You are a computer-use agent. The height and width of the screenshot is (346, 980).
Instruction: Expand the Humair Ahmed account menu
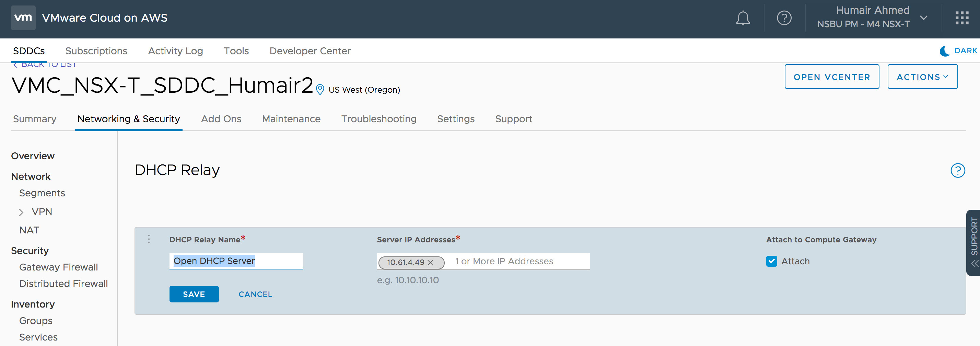924,18
